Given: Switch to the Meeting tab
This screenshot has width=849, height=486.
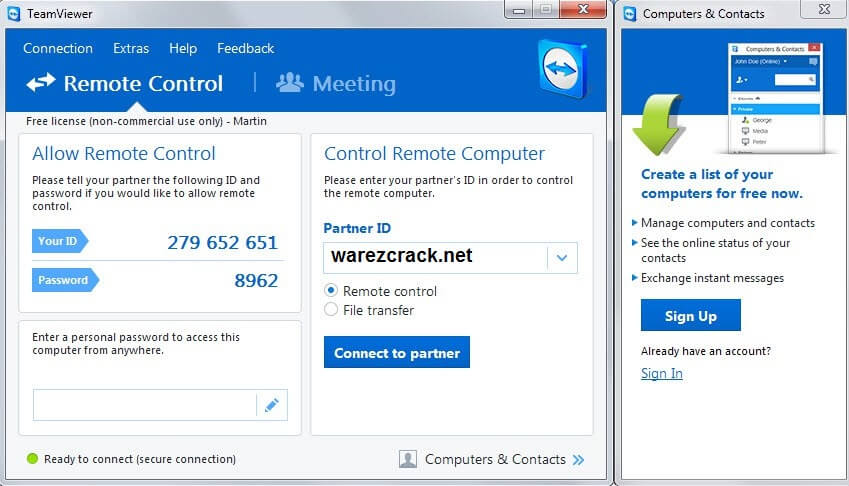Looking at the screenshot, I should pos(336,83).
